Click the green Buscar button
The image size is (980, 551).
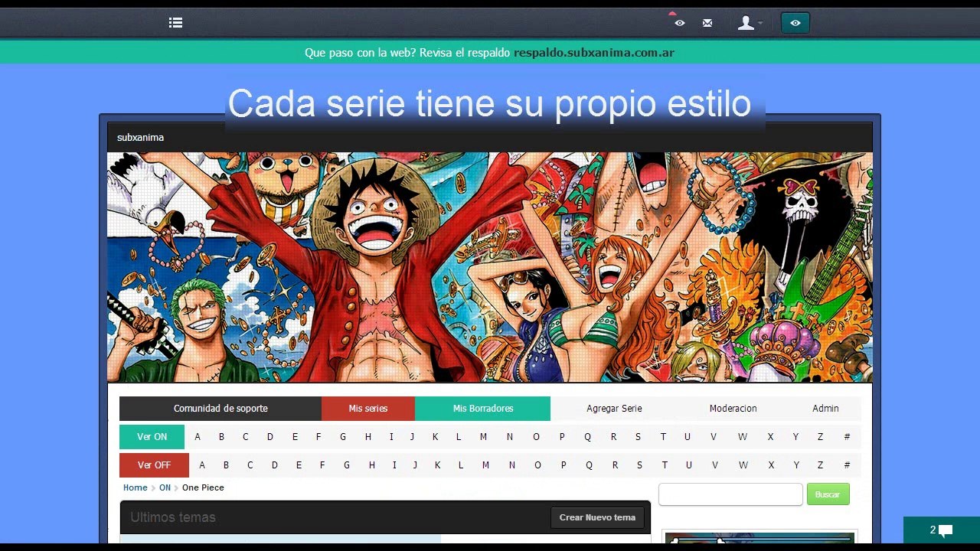(828, 494)
